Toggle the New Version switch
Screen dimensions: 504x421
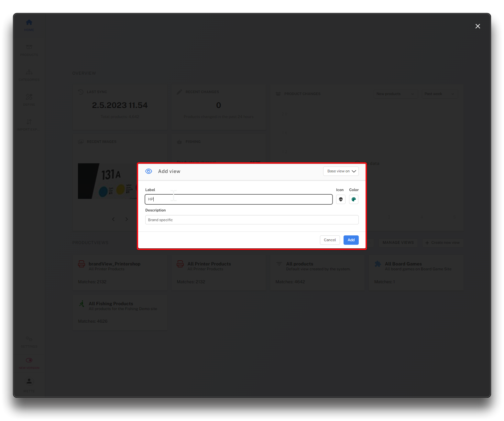[x=29, y=361]
